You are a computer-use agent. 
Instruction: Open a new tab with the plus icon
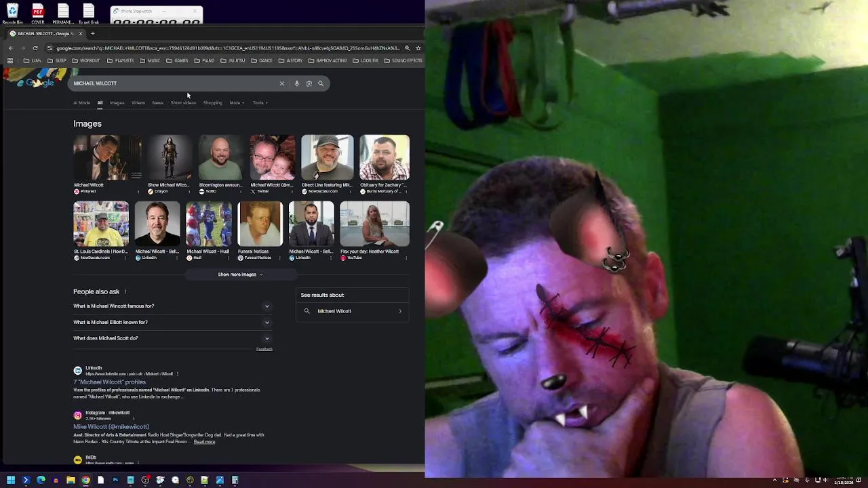[93, 33]
